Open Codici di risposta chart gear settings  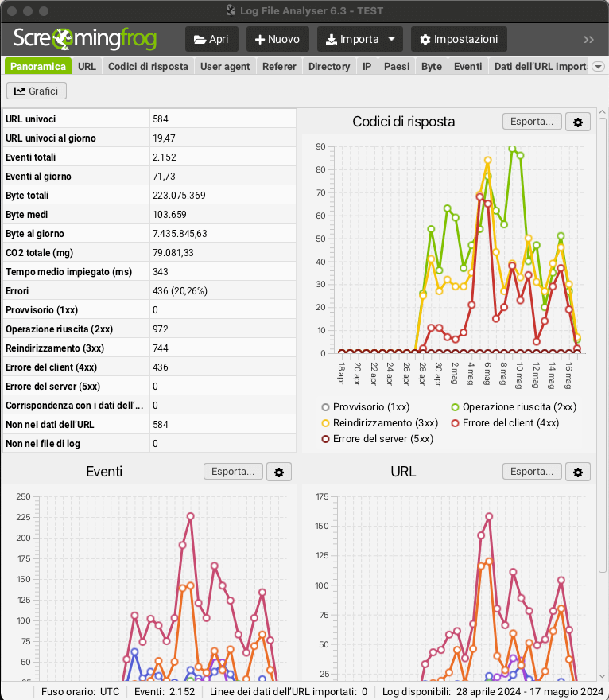coord(578,122)
